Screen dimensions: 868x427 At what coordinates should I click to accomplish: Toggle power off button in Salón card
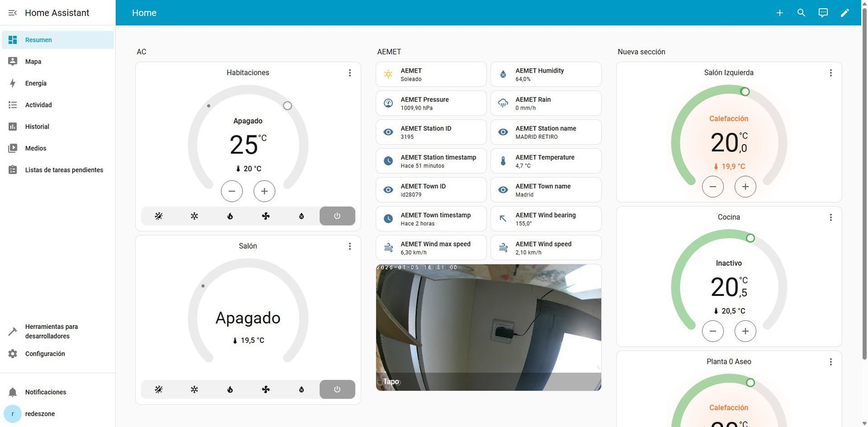click(337, 389)
